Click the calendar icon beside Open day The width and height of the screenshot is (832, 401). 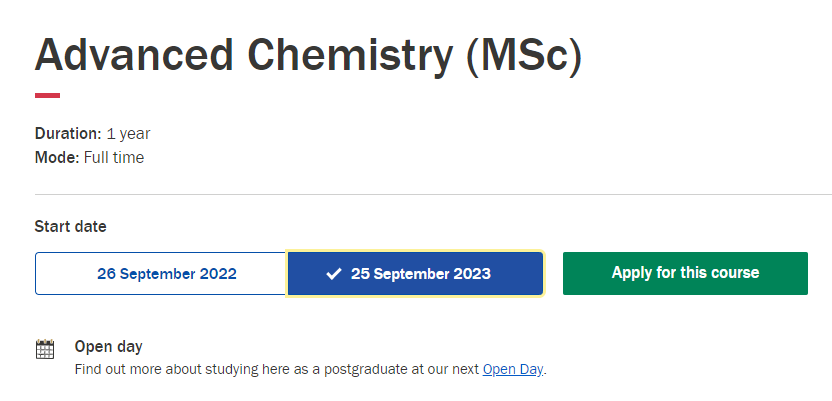coord(45,349)
